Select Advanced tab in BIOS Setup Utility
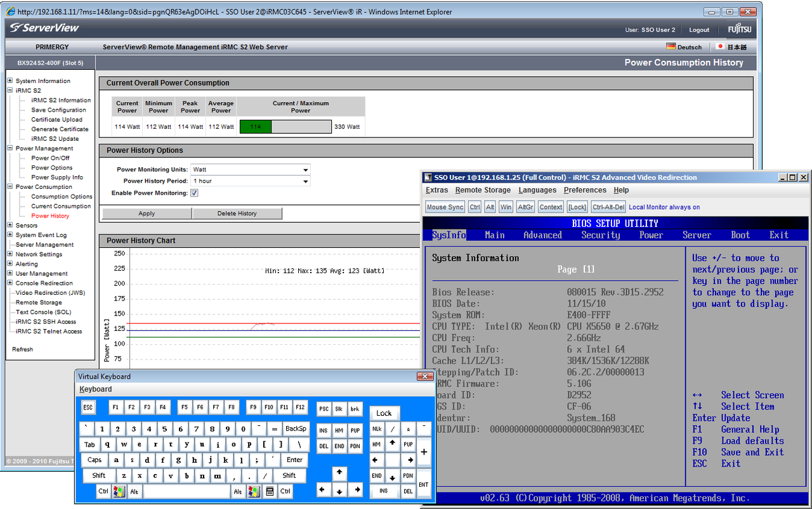812x509 pixels. click(542, 235)
